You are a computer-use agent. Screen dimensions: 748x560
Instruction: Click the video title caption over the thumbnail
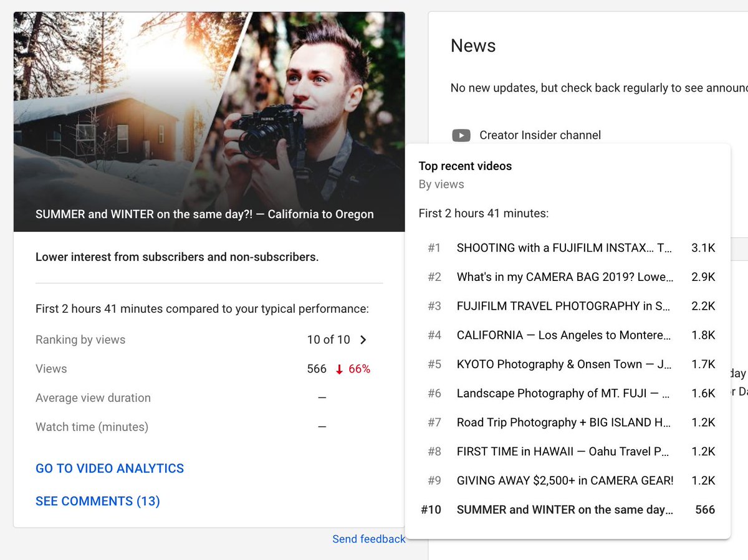[204, 214]
